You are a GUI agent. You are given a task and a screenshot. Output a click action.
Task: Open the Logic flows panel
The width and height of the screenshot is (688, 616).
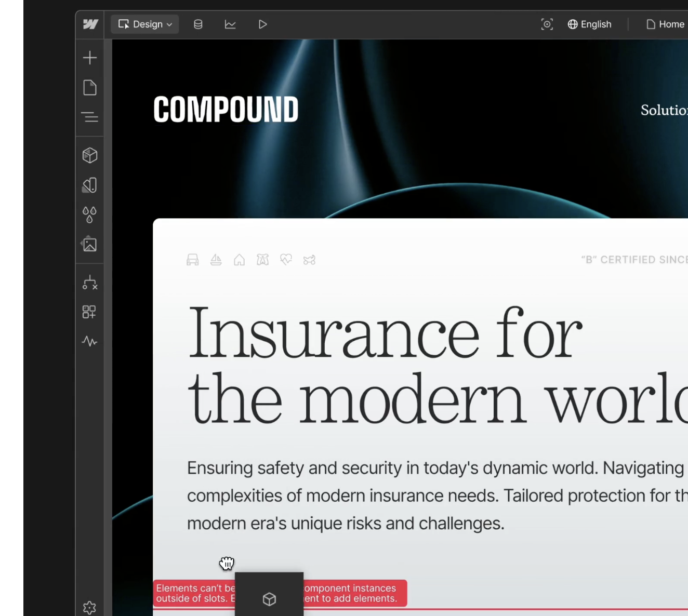tap(90, 283)
